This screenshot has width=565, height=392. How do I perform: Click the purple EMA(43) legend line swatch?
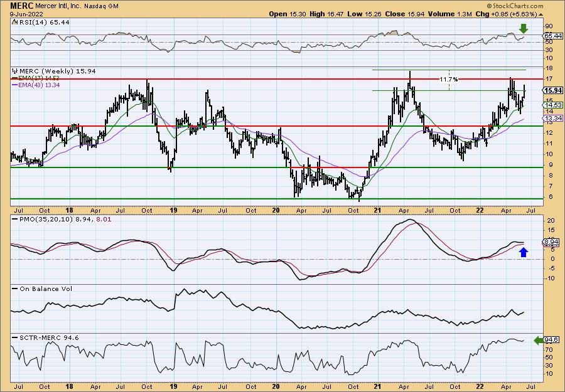(14, 85)
